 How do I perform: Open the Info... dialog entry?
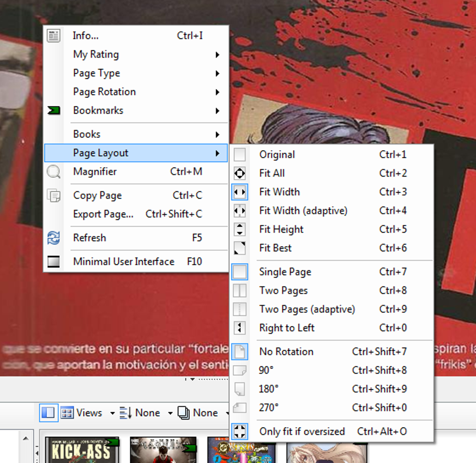(x=136, y=36)
